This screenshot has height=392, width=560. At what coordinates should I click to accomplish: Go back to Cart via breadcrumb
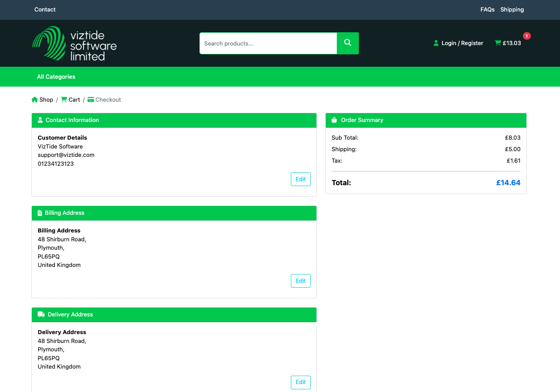(74, 100)
